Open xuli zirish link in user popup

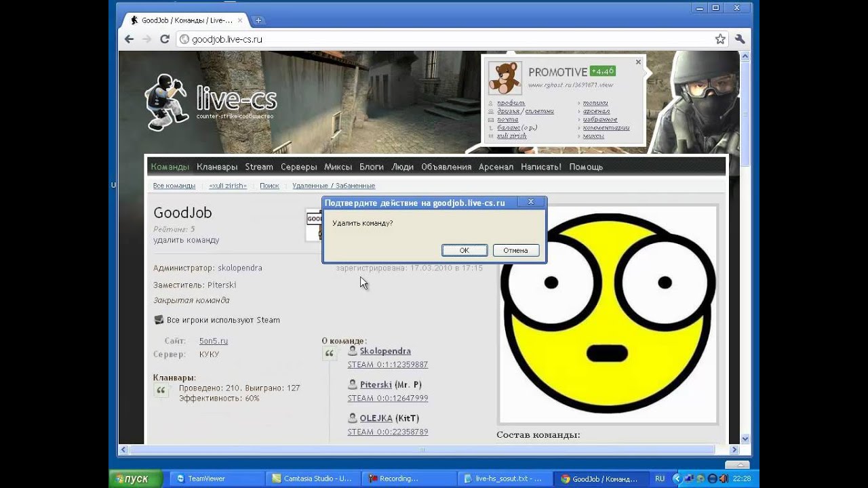pos(511,136)
